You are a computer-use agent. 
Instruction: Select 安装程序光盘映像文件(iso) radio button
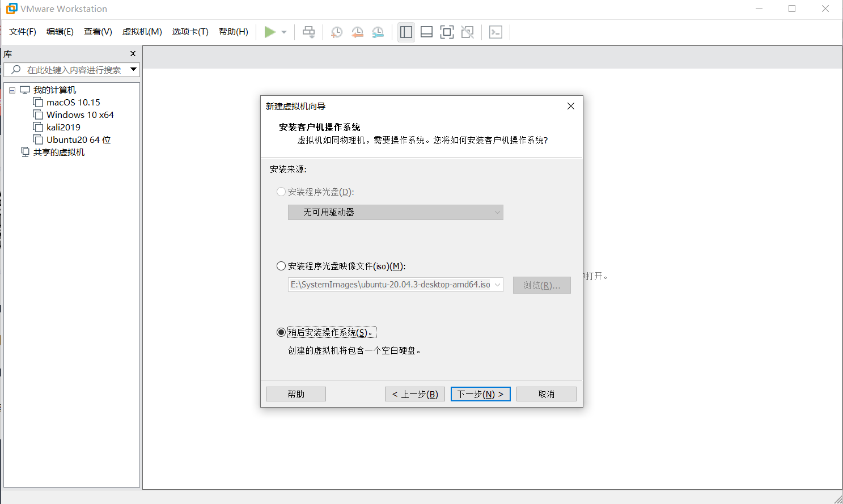[281, 266]
